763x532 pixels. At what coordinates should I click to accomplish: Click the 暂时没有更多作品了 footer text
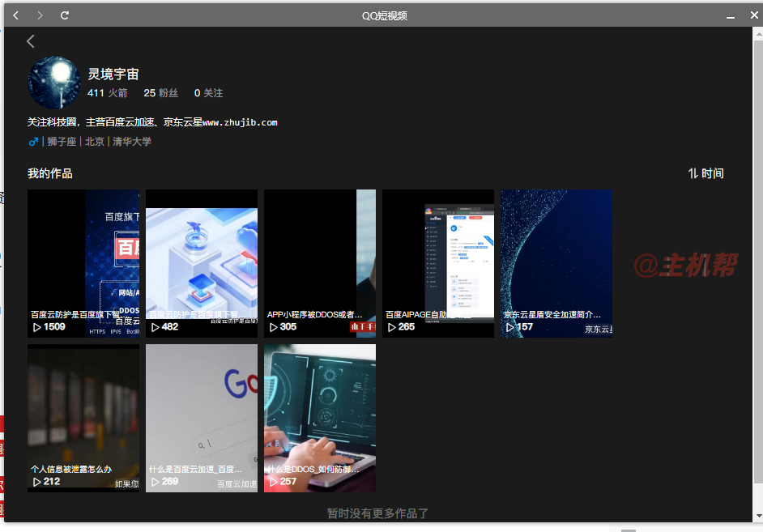pos(377,513)
